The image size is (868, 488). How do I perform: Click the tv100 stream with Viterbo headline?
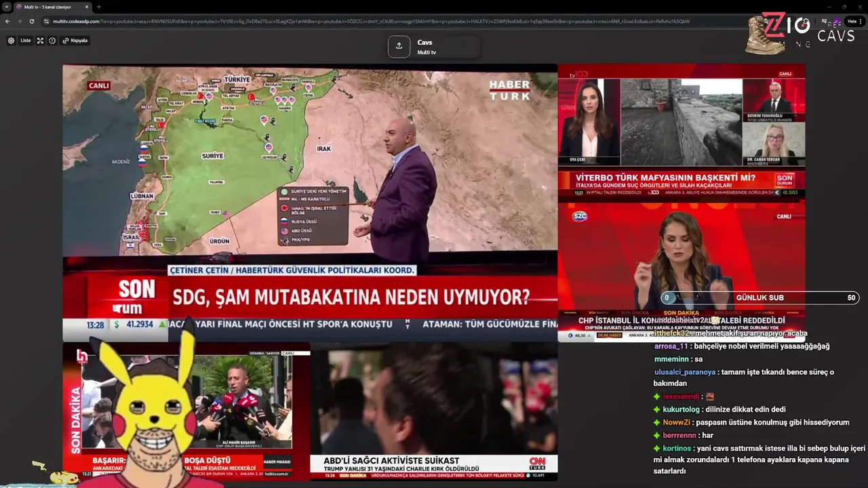point(682,131)
